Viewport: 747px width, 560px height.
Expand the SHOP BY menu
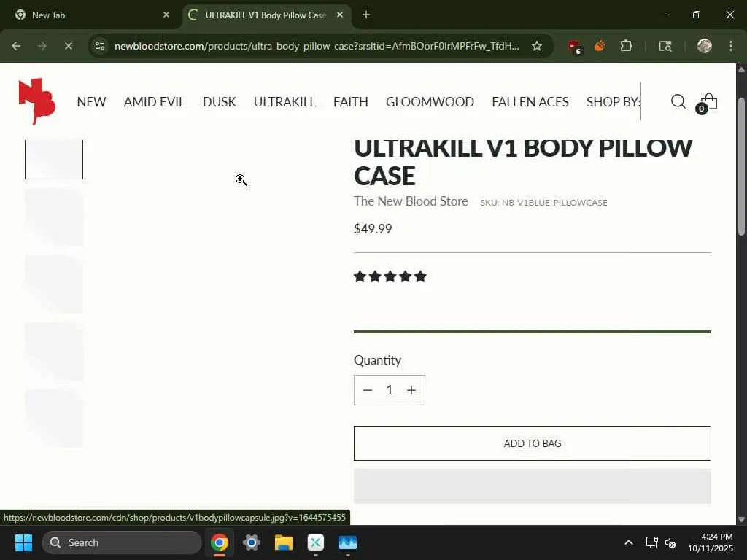click(613, 102)
